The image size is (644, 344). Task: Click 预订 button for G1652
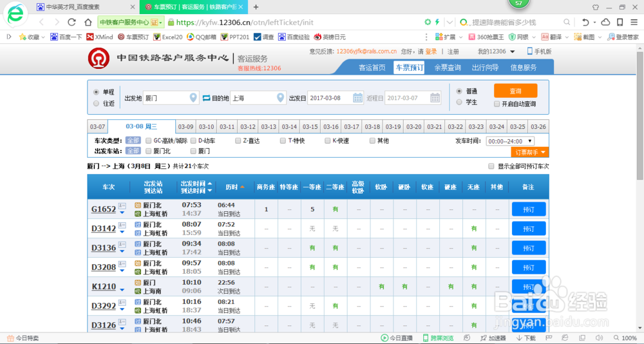click(x=529, y=209)
